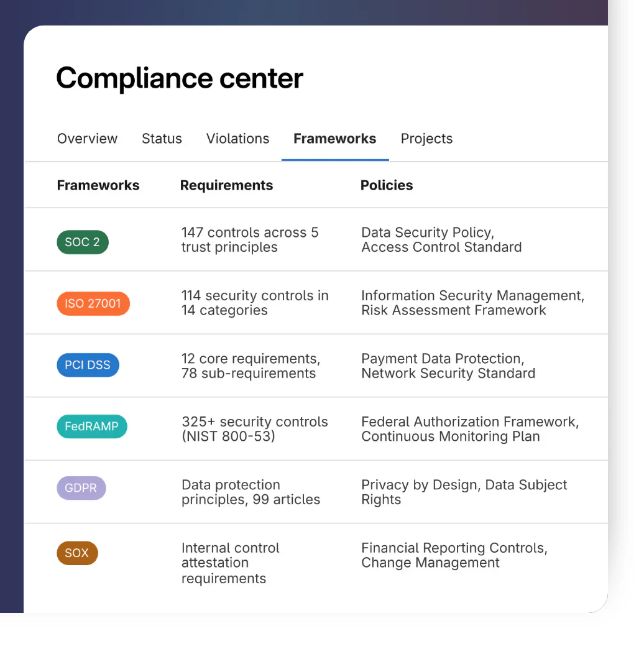Screen dimensions: 644x659
Task: Switch to the Status tab
Action: point(162,139)
